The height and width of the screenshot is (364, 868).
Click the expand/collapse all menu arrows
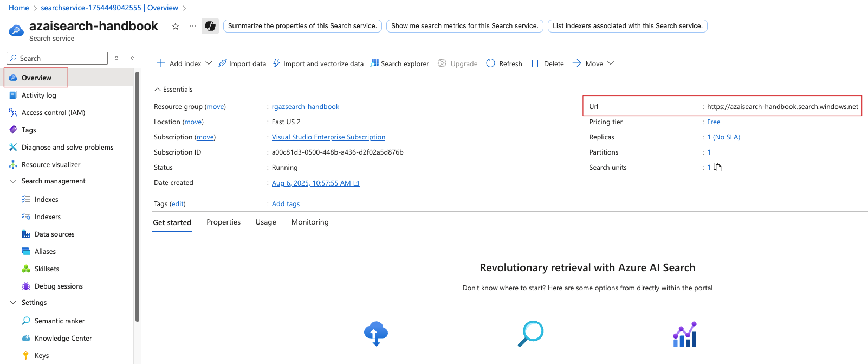(116, 58)
